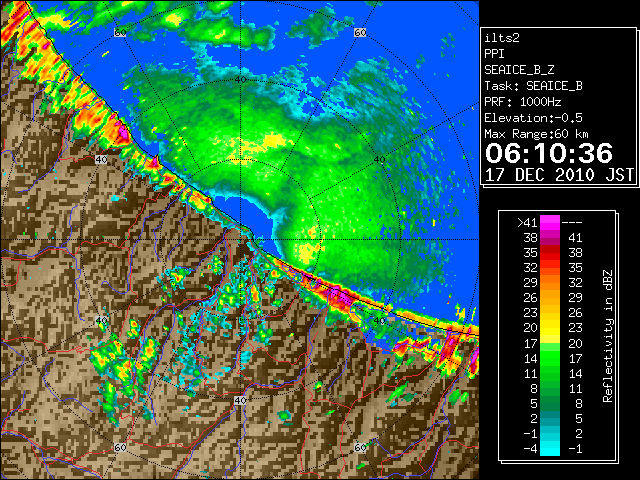640x480 pixels.
Task: Pick the red 35–38 dBZ legend band
Action: click(x=550, y=253)
